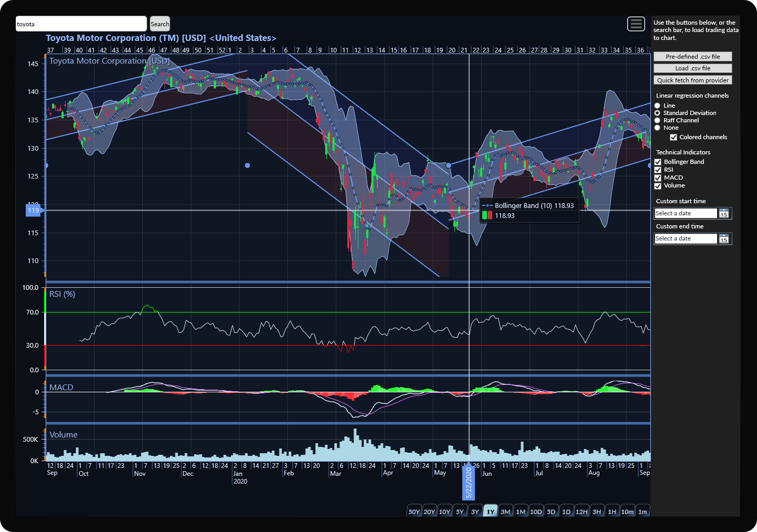The height and width of the screenshot is (532, 757).
Task: Click Quick fetch from provider button
Action: click(x=692, y=80)
